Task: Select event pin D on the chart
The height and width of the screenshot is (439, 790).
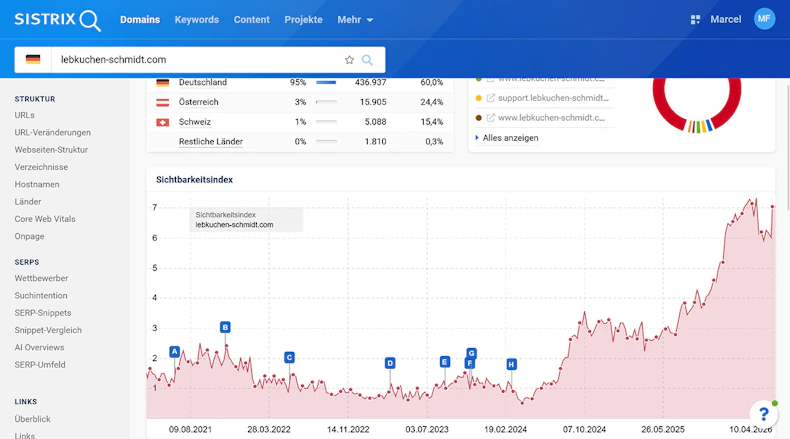Action: [390, 363]
